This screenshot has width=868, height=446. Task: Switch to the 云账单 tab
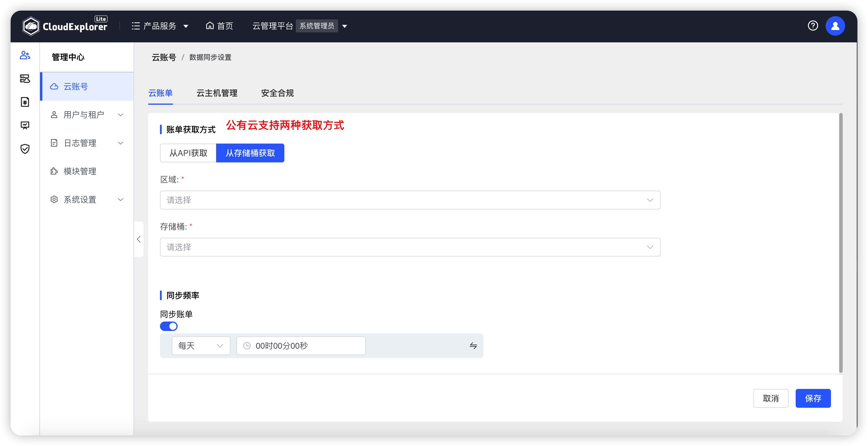pos(160,93)
